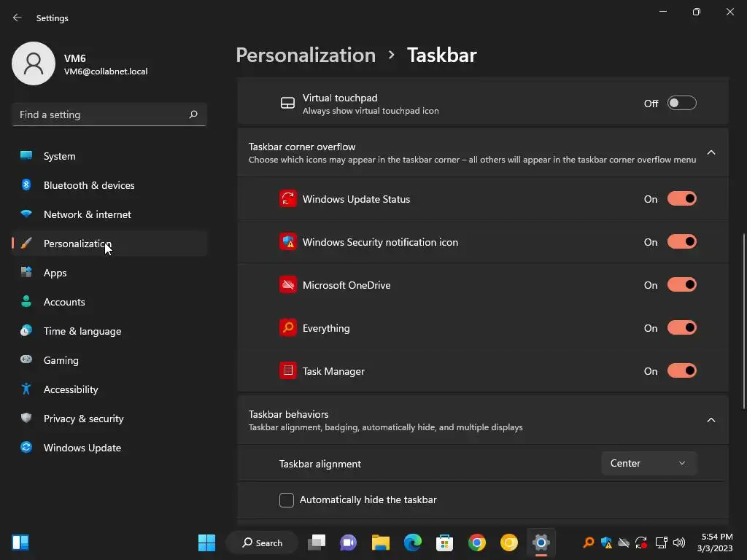Screen dimensions: 747x560
Task: Open Gaming settings
Action: click(x=109, y=360)
